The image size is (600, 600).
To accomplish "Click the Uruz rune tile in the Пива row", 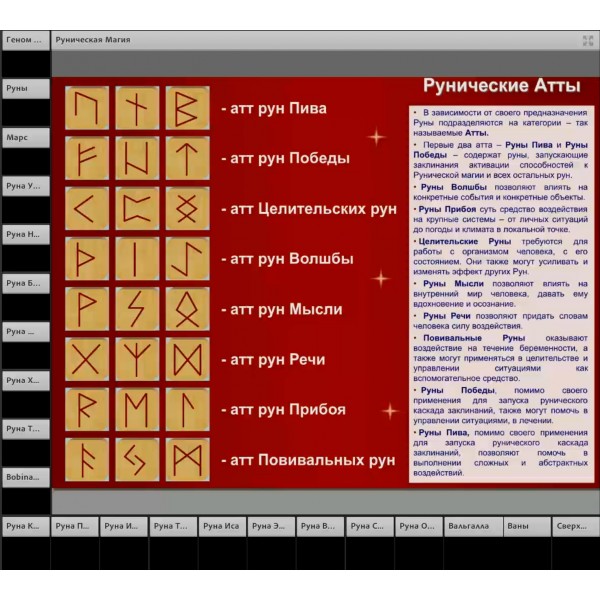I will 87,108.
